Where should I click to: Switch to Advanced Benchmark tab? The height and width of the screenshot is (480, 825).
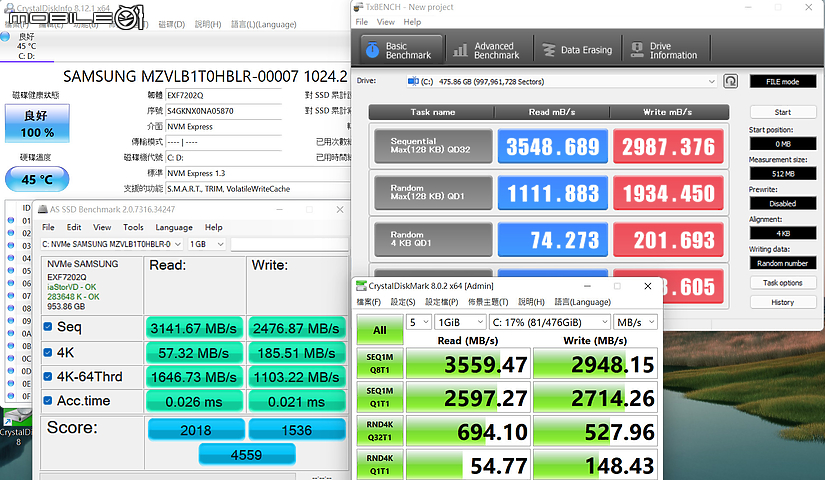tap(488, 50)
